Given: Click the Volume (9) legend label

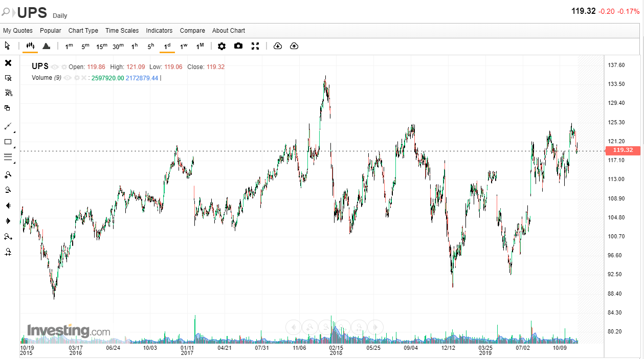Looking at the screenshot, I should [47, 78].
